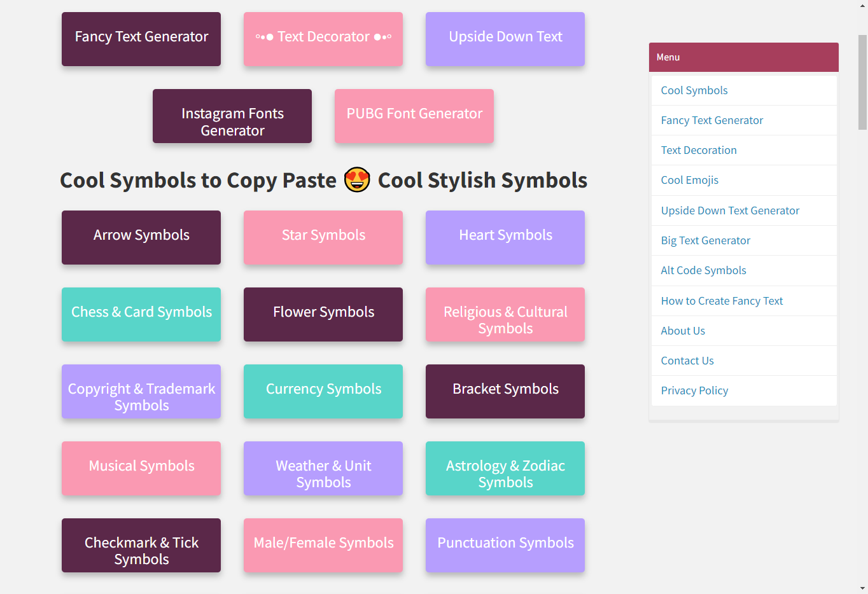
Task: Click the page vertical scrollbar thumb
Action: [862, 83]
